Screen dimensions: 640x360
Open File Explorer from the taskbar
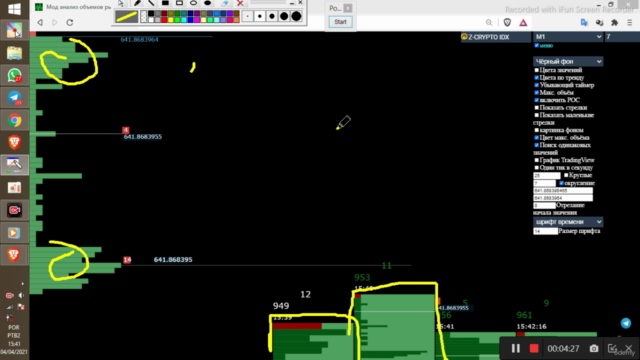tap(14, 53)
